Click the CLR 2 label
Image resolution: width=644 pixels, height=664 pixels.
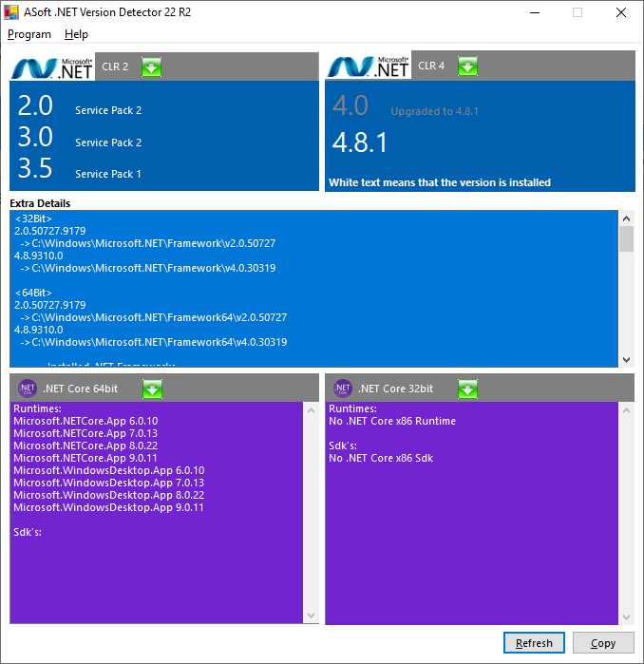tap(115, 66)
